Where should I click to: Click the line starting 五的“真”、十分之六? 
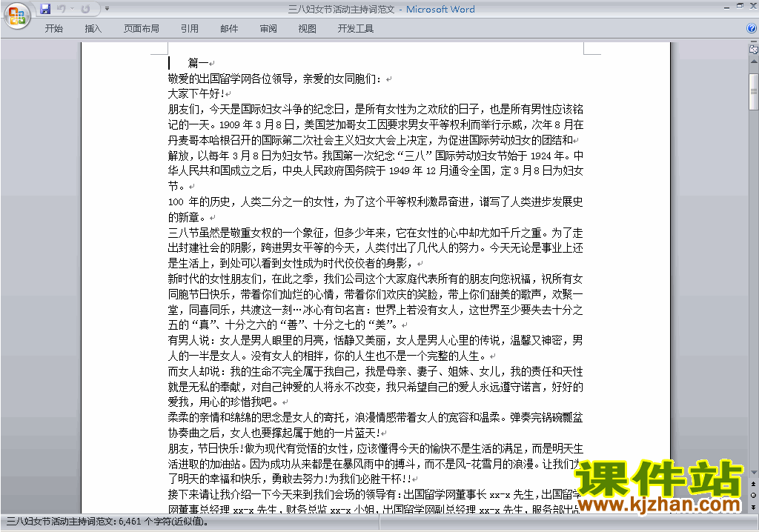284,325
